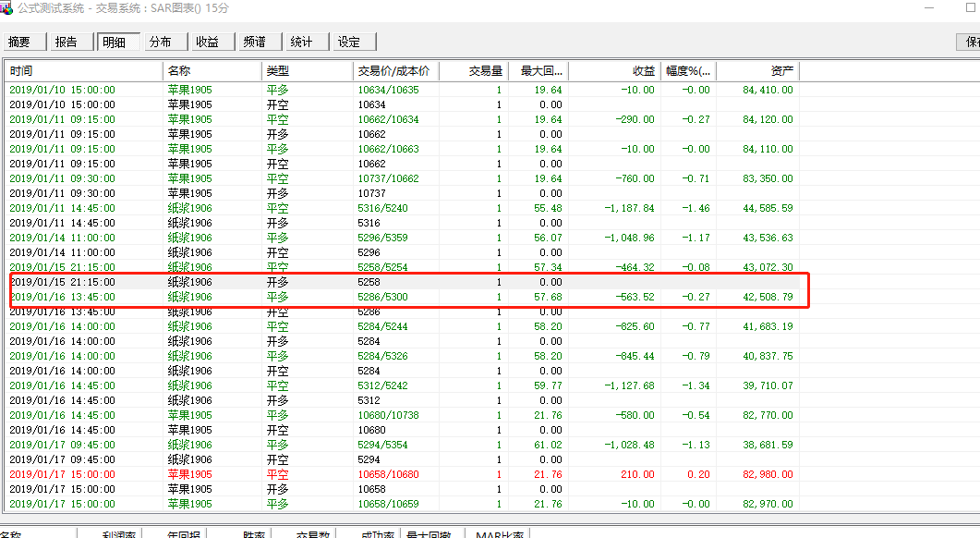Image resolution: width=980 pixels, height=538 pixels.
Task: Open the 分布 tab
Action: point(160,42)
